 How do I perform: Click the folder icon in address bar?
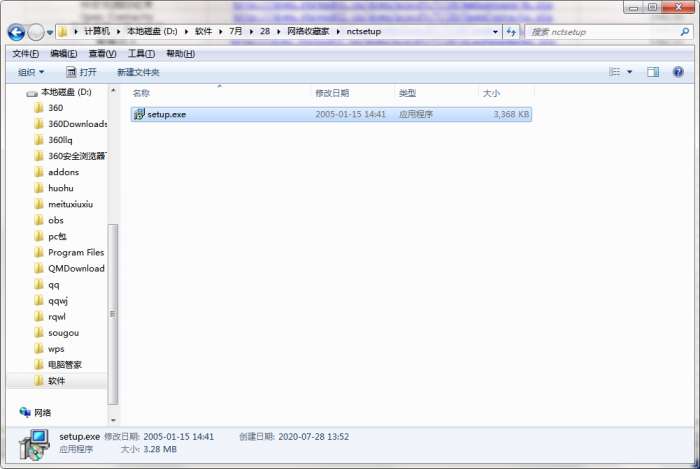(63, 32)
